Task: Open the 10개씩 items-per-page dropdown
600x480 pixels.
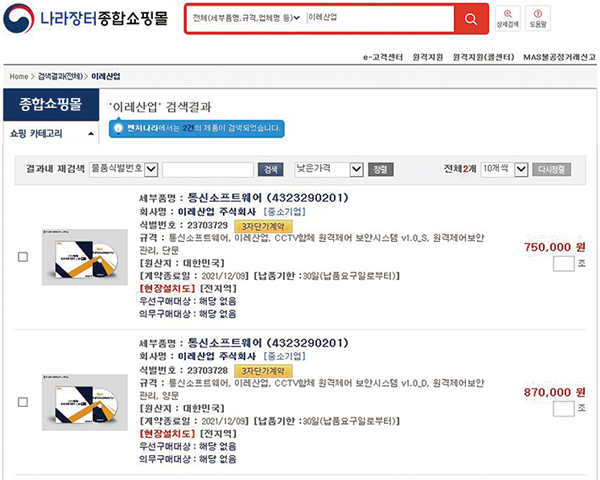Action: [x=504, y=169]
